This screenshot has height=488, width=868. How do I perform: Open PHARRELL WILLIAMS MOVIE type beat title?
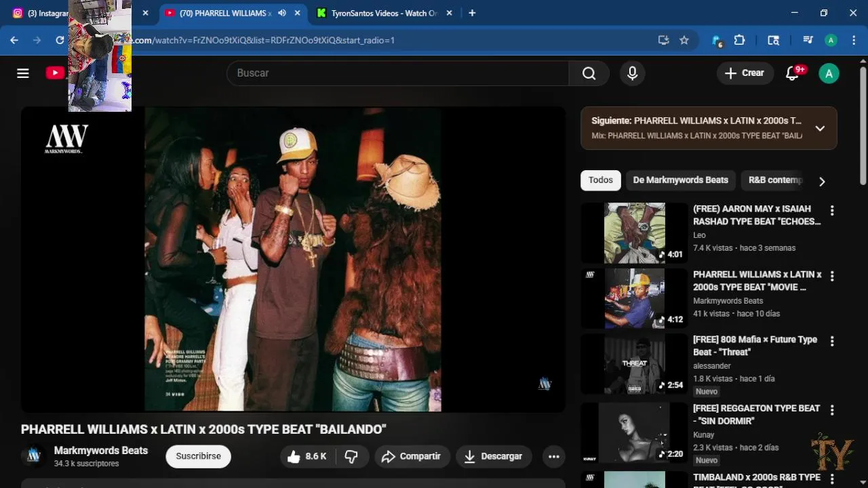point(757,281)
